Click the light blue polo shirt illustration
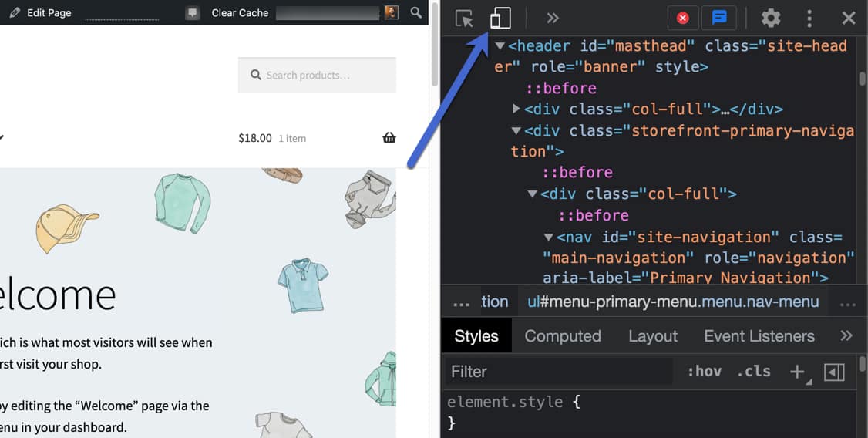Viewport: 868px width, 438px height. pyautogui.click(x=302, y=284)
